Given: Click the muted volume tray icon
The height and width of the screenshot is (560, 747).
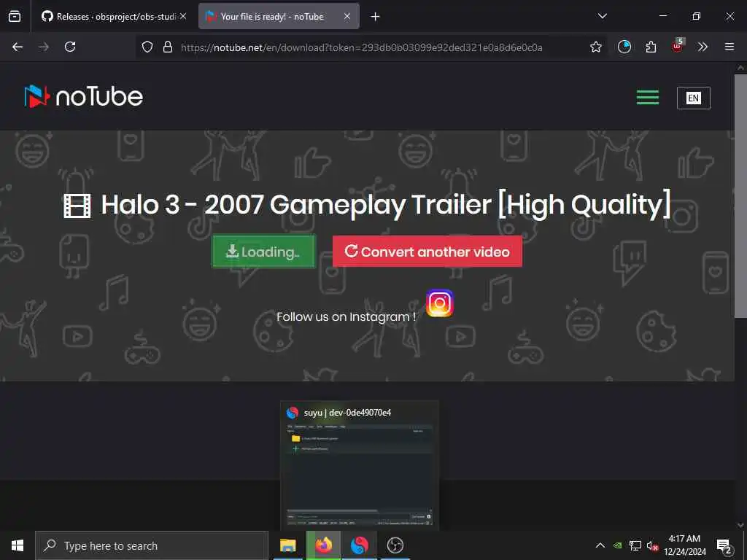Looking at the screenshot, I should tap(652, 545).
